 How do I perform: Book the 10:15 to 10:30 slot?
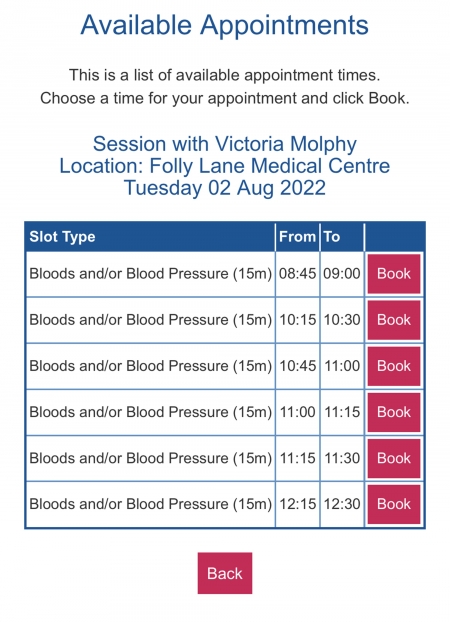click(394, 320)
